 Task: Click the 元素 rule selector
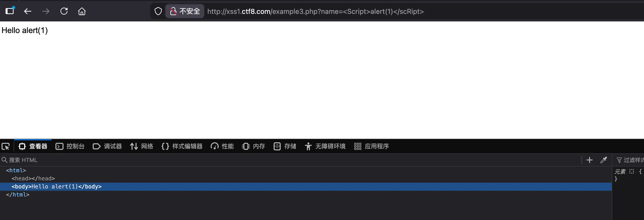620,172
